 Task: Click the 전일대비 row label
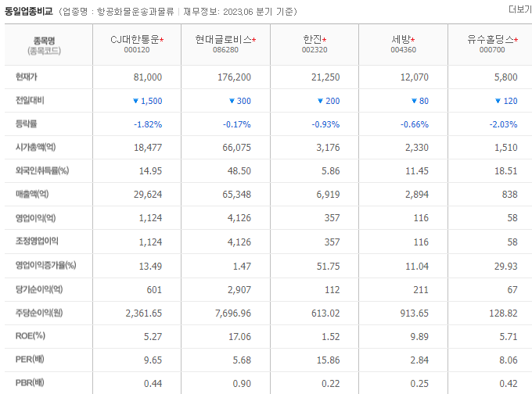(x=30, y=100)
